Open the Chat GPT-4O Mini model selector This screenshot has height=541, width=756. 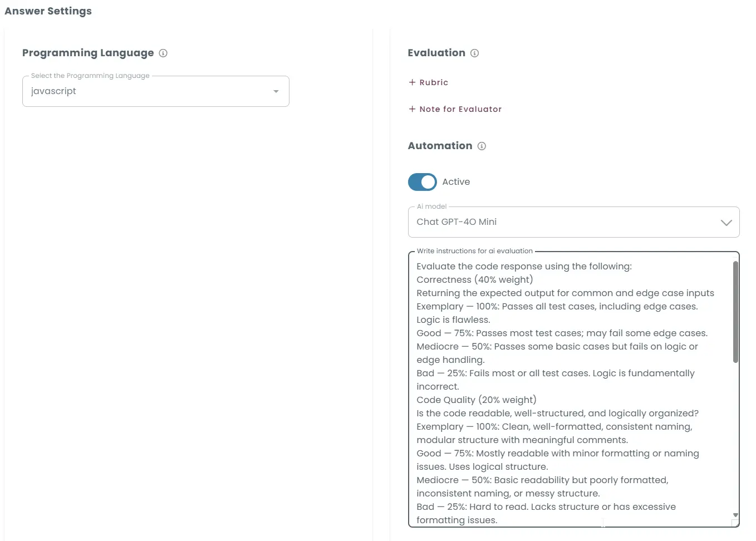click(573, 222)
